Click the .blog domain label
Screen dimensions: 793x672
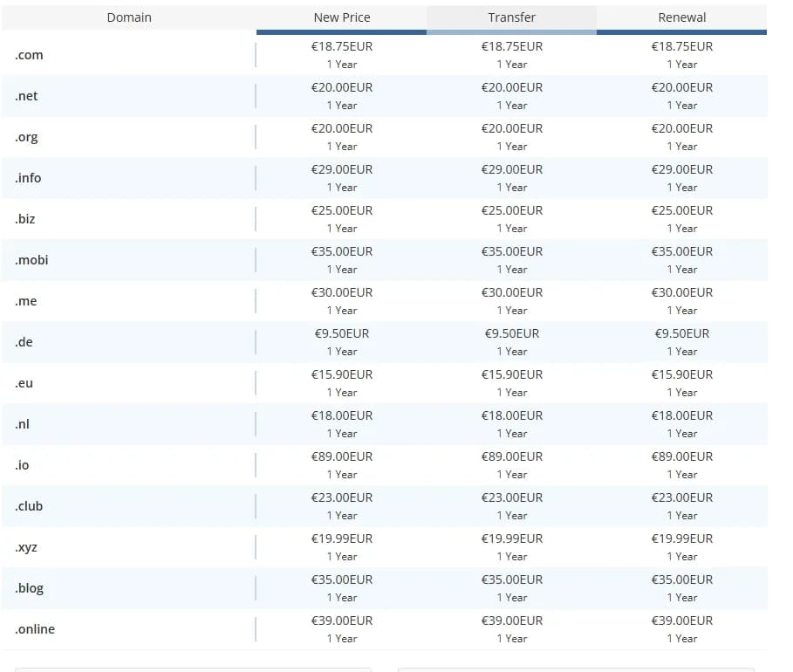(29, 588)
